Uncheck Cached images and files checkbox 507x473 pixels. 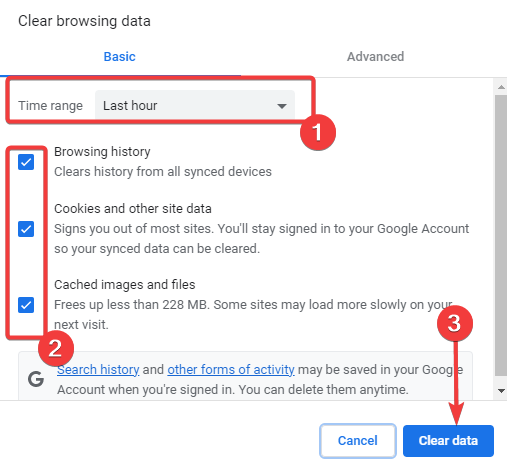26,305
